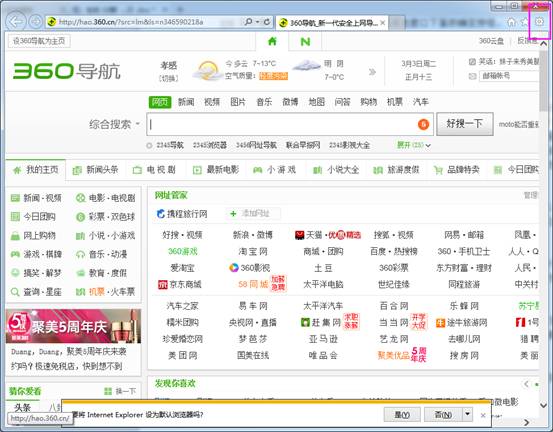This screenshot has height=432, width=553.
Task: Click 是(Y) in the notification bar
Action: pos(402,415)
